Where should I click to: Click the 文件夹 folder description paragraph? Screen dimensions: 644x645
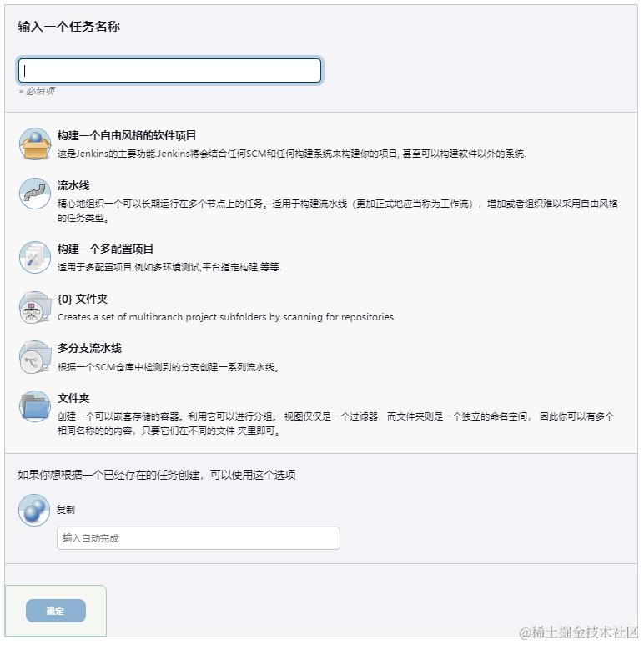[x=336, y=424]
